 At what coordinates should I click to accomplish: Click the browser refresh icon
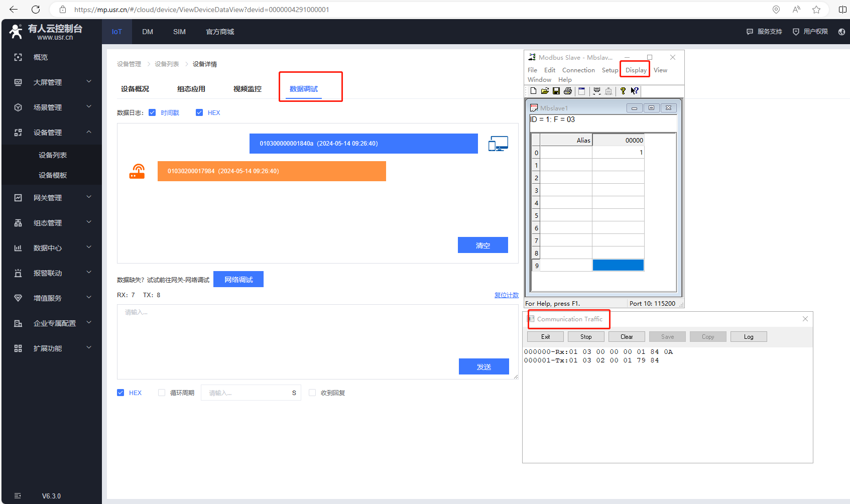tap(36, 10)
